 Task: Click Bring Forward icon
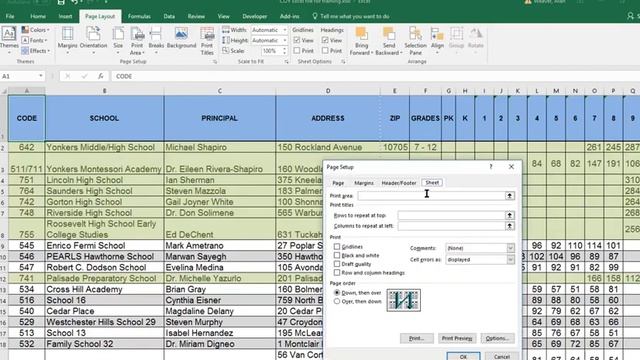pyautogui.click(x=361, y=34)
